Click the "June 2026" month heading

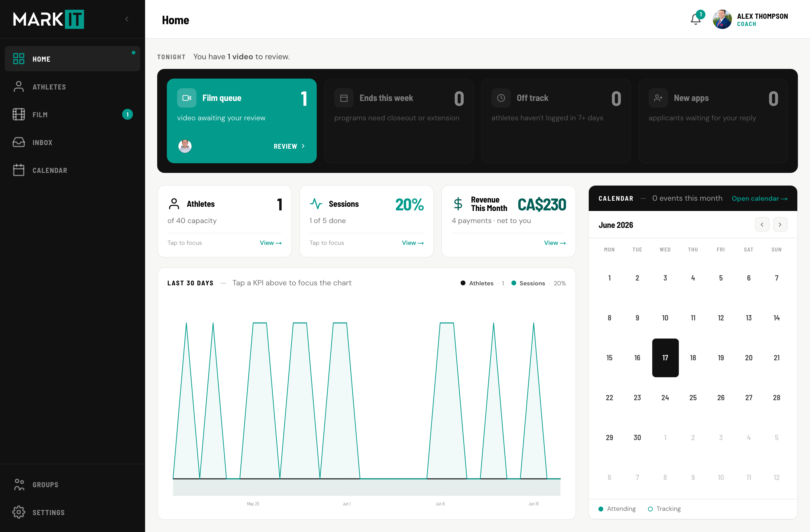pos(616,225)
